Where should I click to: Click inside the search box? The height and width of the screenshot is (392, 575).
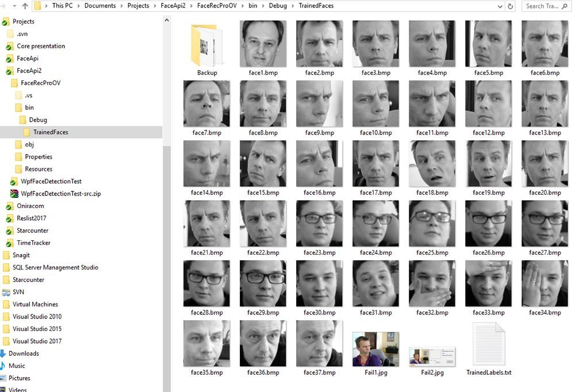point(543,6)
